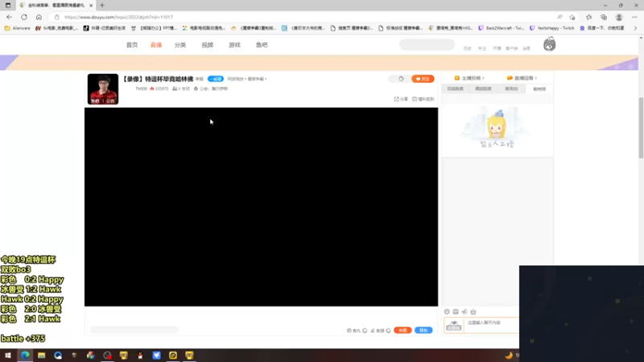Image resolution: width=644 pixels, height=362 pixels.
Task: Close the current Douyu tab
Action: [x=91, y=6]
